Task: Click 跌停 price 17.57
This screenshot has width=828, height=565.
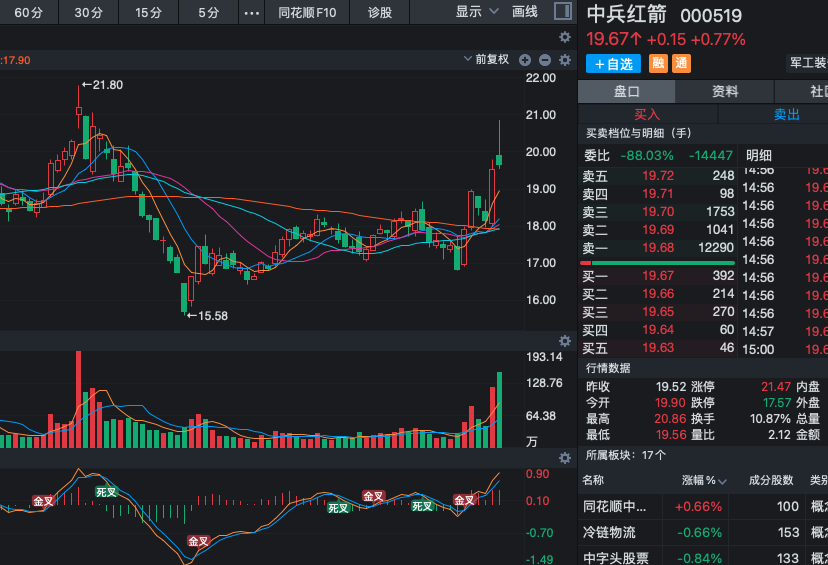Action: [x=777, y=403]
